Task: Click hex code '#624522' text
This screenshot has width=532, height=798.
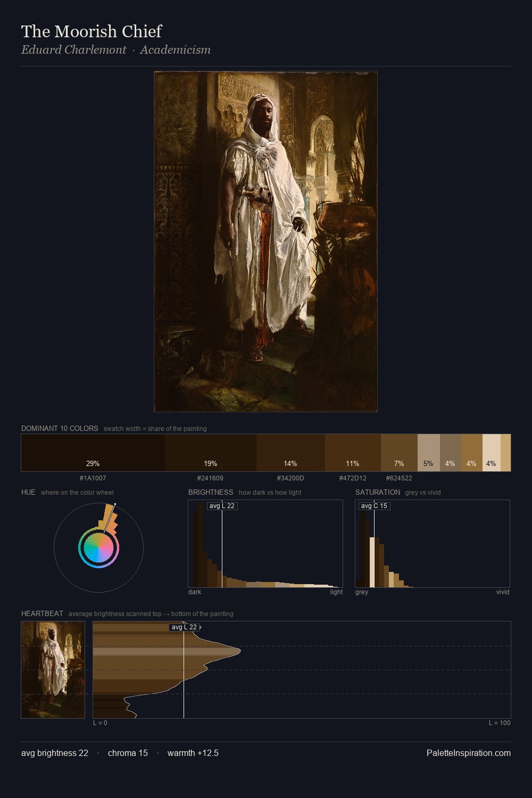Action: pos(399,478)
